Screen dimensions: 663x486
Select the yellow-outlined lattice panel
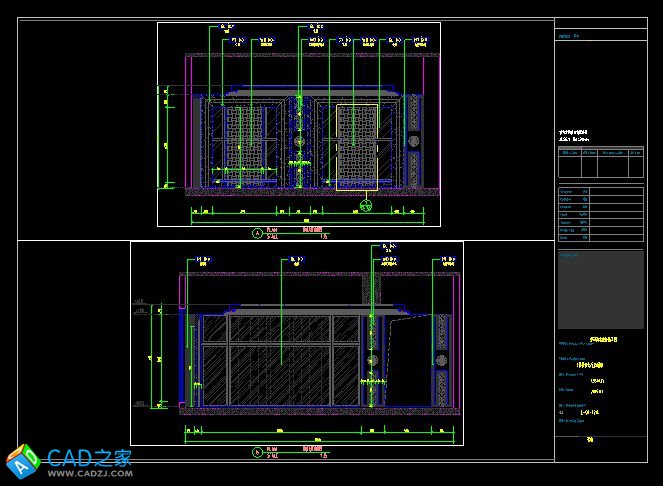[356, 146]
